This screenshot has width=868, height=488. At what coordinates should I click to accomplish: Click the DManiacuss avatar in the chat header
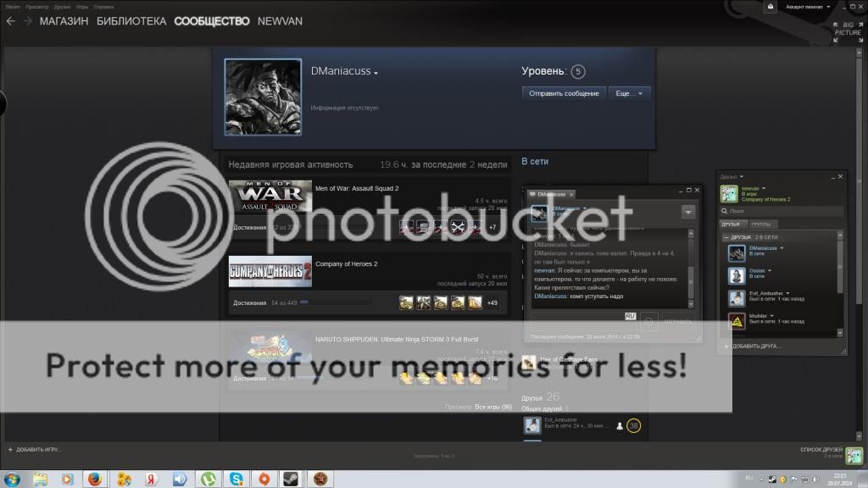(x=539, y=213)
